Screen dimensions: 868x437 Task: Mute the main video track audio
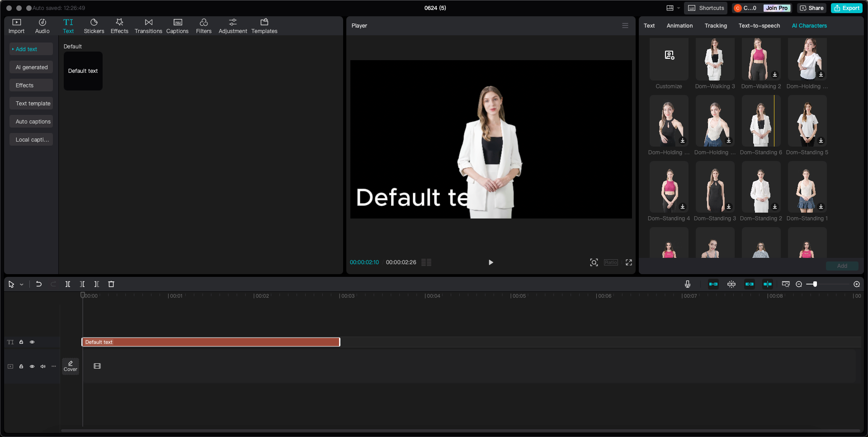coord(43,366)
